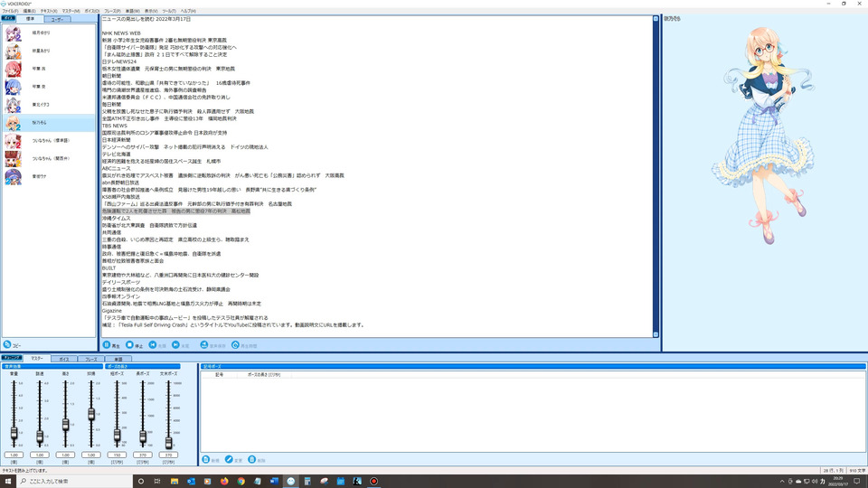Open Chrome from the taskbar
The height and width of the screenshot is (488, 868).
(241, 482)
